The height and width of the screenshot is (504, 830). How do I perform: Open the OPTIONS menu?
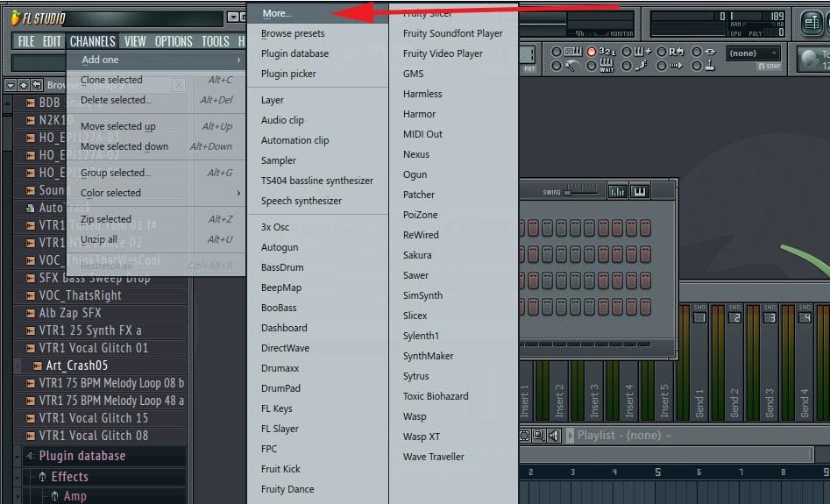pyautogui.click(x=174, y=41)
